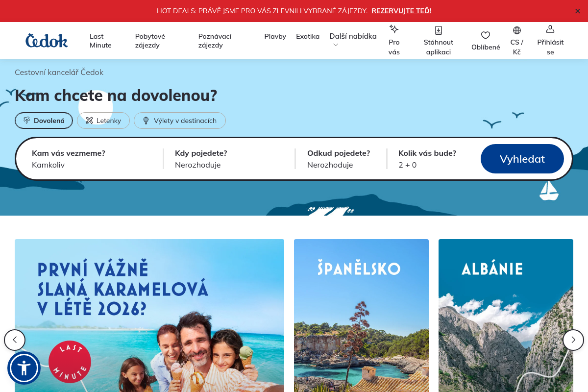Close the red hot deals banner
This screenshot has width=588, height=392.
coord(577,11)
